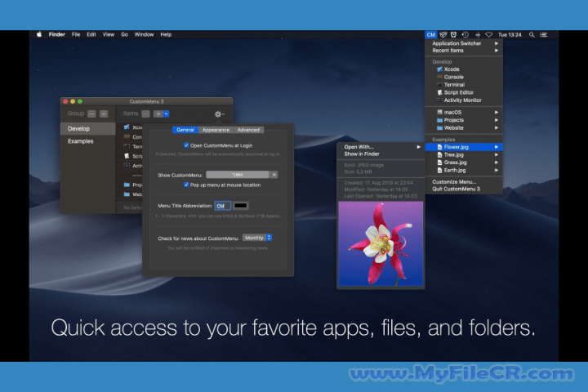
Task: Select the Website folder row in items list
Action: coord(130,194)
